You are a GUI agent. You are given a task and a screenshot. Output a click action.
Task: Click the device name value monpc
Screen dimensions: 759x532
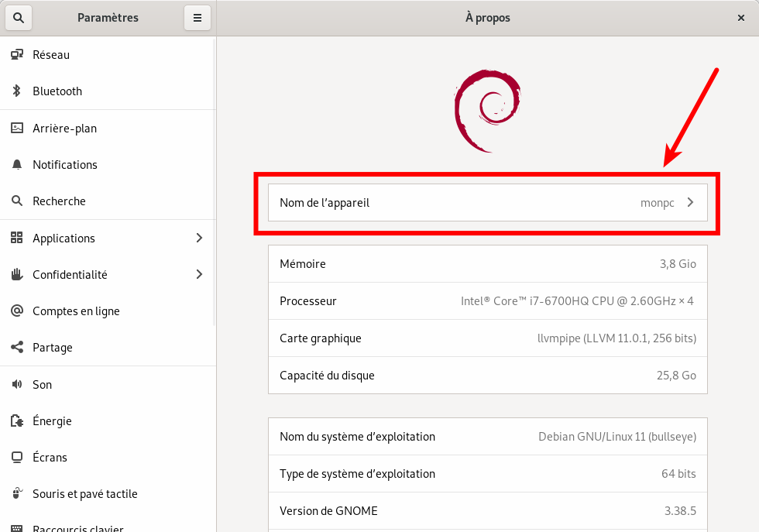[x=657, y=203]
